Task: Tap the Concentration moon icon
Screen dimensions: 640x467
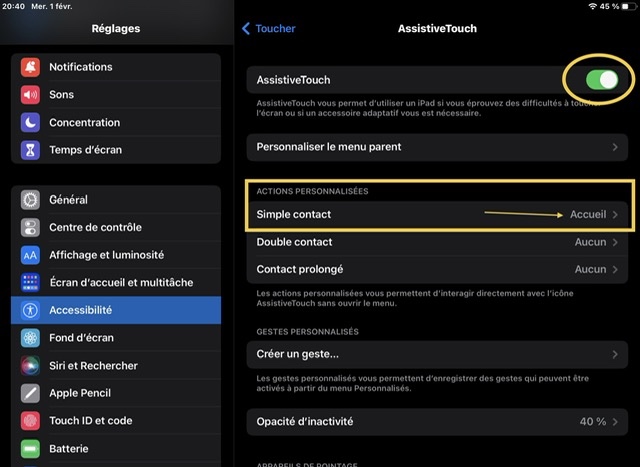Action: click(x=31, y=123)
